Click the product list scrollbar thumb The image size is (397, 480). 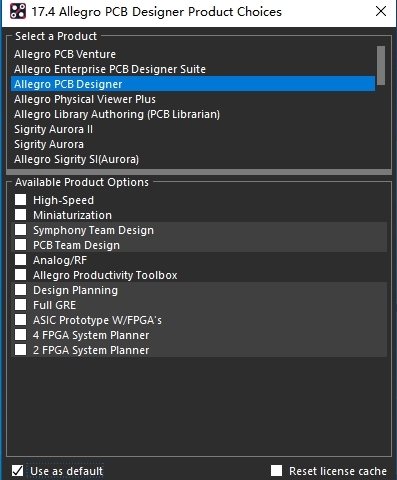(x=381, y=65)
